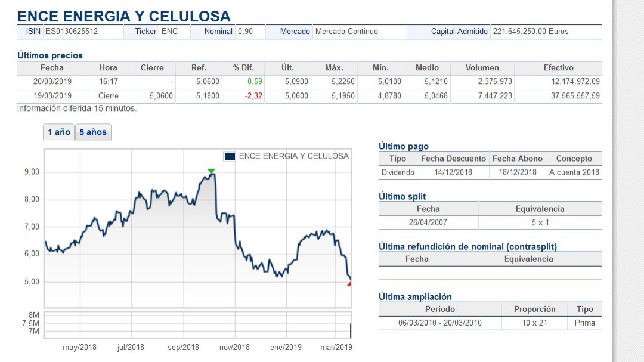644x362 pixels.
Task: Click the Dividendo type cell
Action: pyautogui.click(x=398, y=172)
